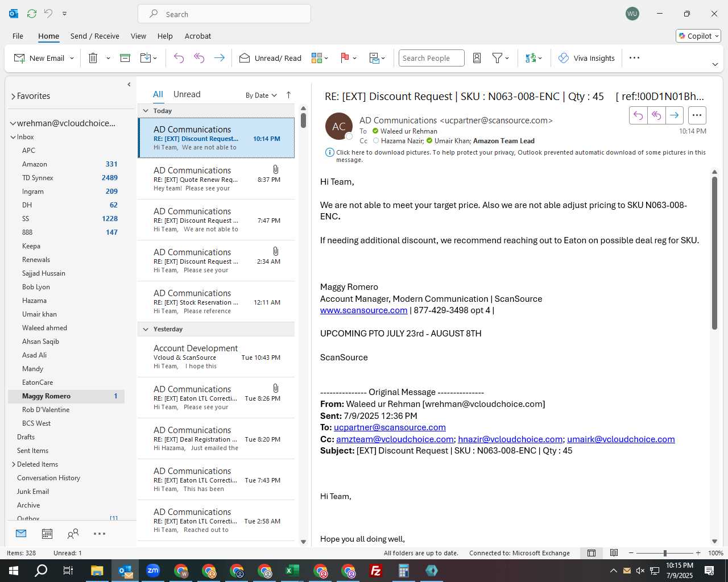The height and width of the screenshot is (582, 728).
Task: Click the Search People field
Action: tap(431, 58)
